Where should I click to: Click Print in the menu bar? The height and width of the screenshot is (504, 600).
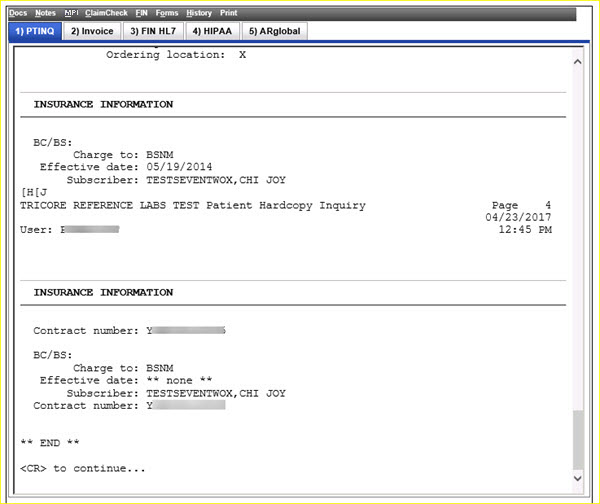[229, 13]
